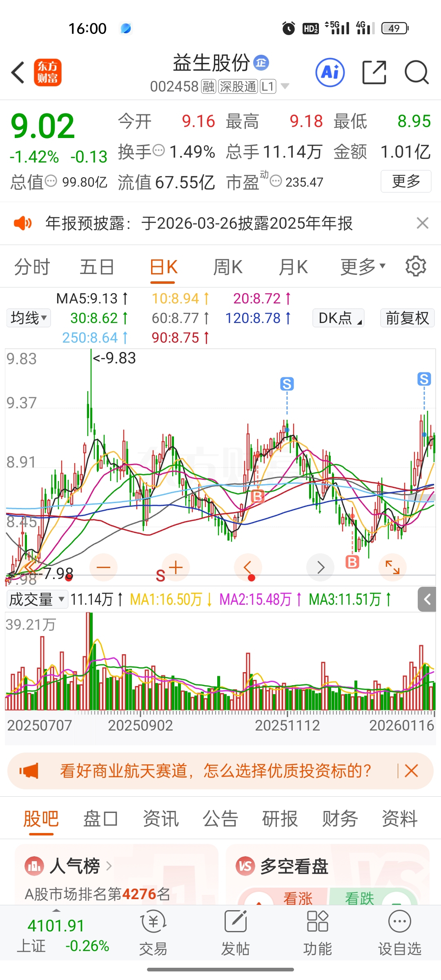Screen dimensions: 441x980
Task: Tap info icon next to 市盈
Action: [276, 181]
